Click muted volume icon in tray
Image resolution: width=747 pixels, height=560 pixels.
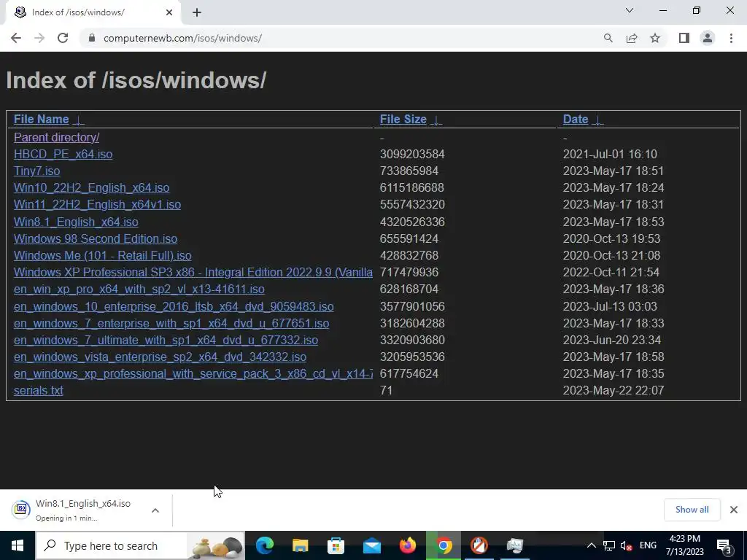click(627, 545)
